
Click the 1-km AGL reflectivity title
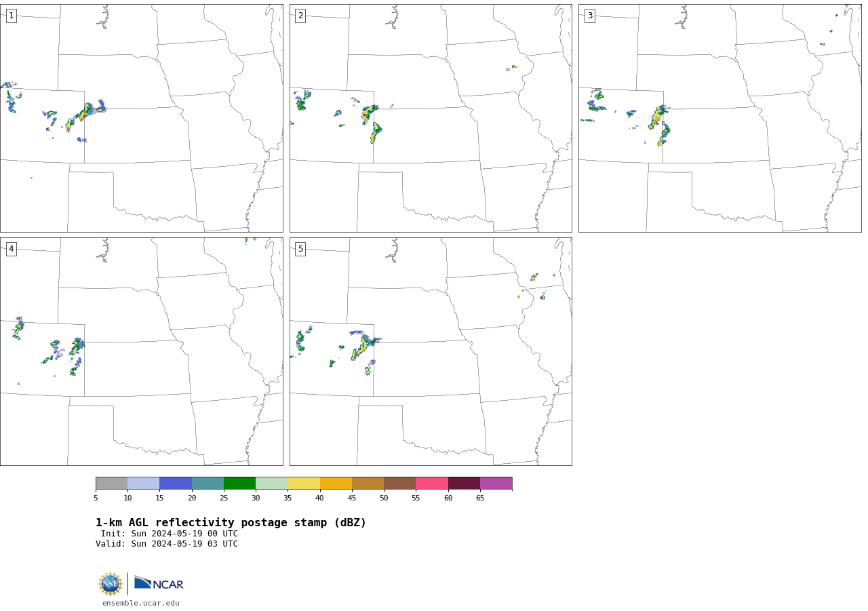tap(231, 523)
